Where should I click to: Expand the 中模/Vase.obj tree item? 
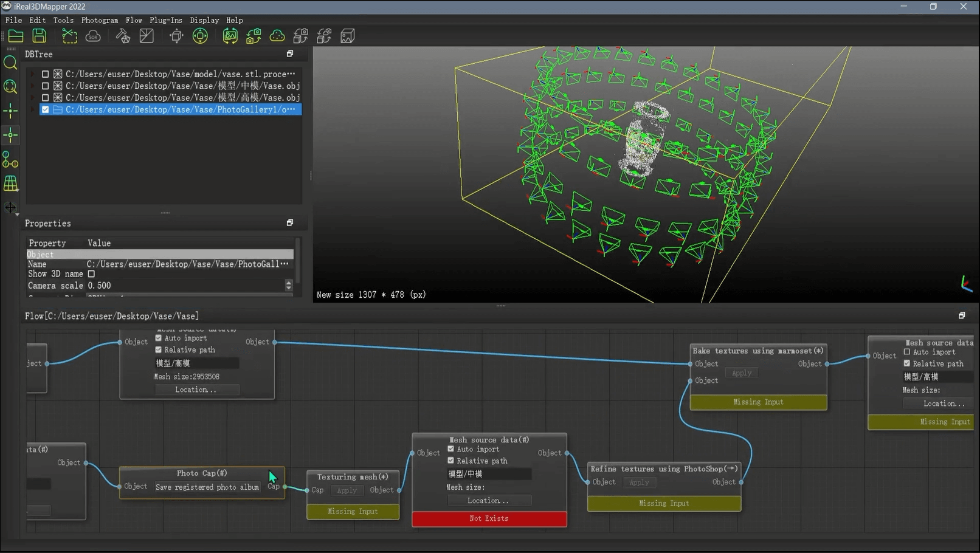tap(32, 86)
